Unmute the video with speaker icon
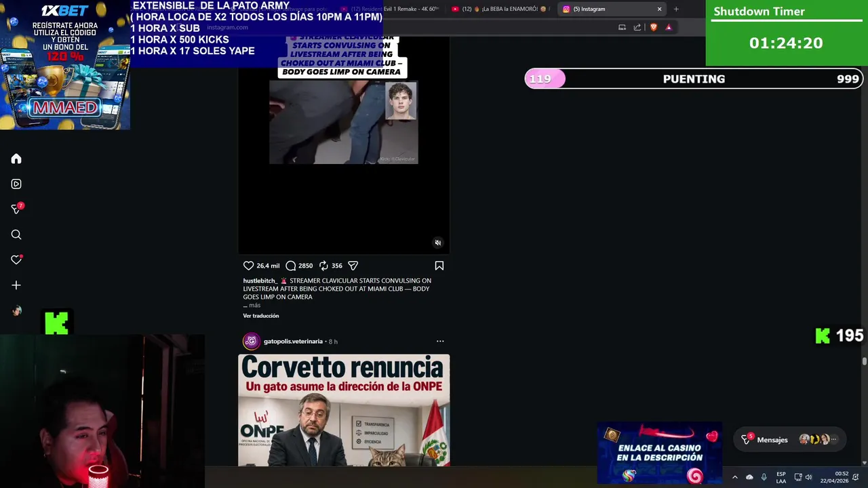Image resolution: width=868 pixels, height=488 pixels. click(438, 243)
